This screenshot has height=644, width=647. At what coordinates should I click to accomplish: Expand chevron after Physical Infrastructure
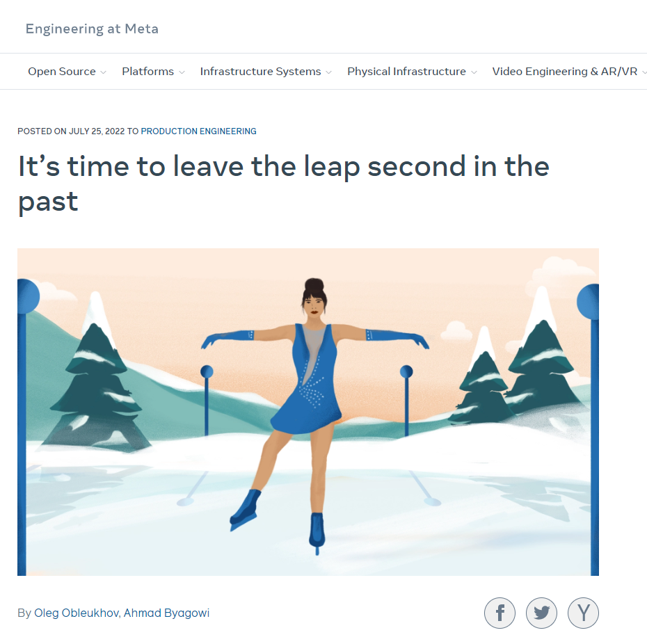[x=474, y=72]
